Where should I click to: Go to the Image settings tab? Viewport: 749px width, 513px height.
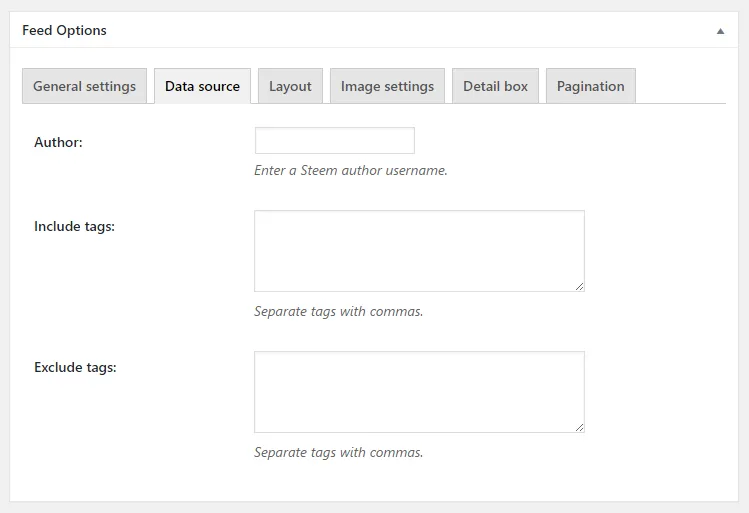click(x=387, y=86)
